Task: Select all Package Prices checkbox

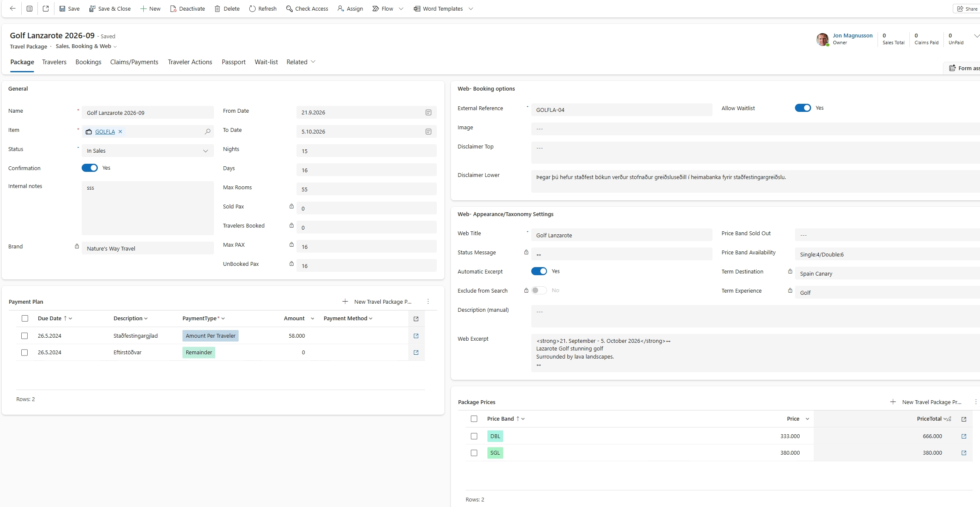Action: tap(474, 419)
